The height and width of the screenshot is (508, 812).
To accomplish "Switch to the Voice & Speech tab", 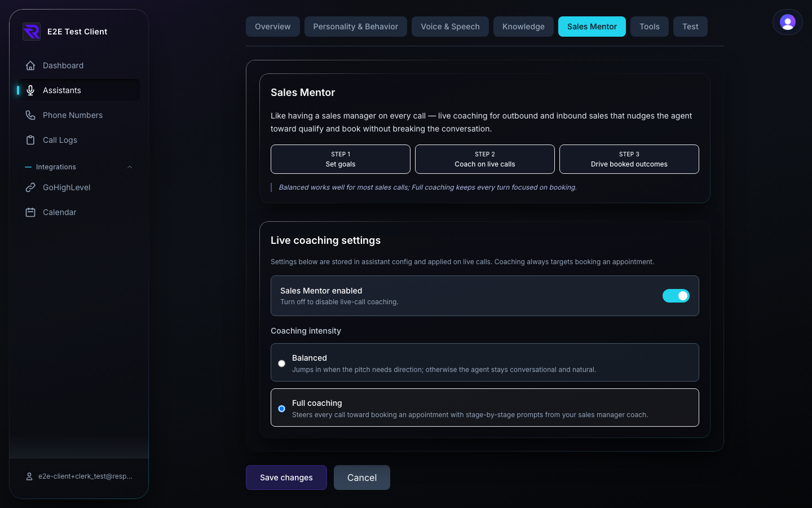I will (x=450, y=27).
